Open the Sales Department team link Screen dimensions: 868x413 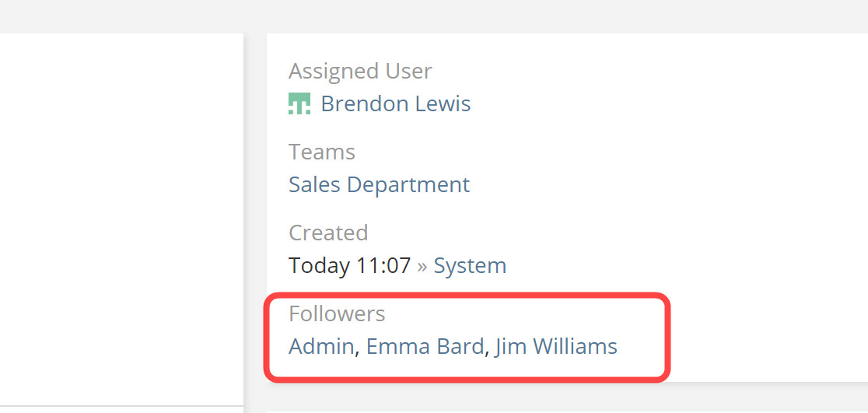pos(379,184)
